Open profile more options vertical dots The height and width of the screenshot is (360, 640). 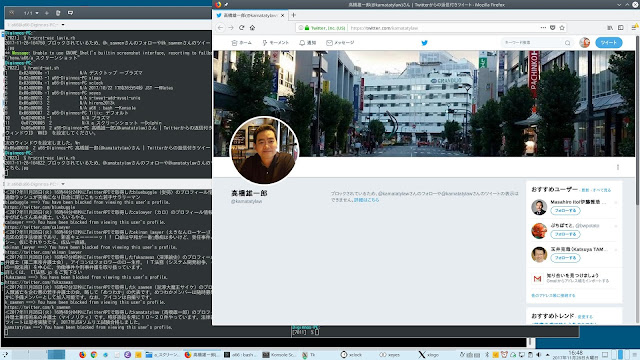[618, 167]
